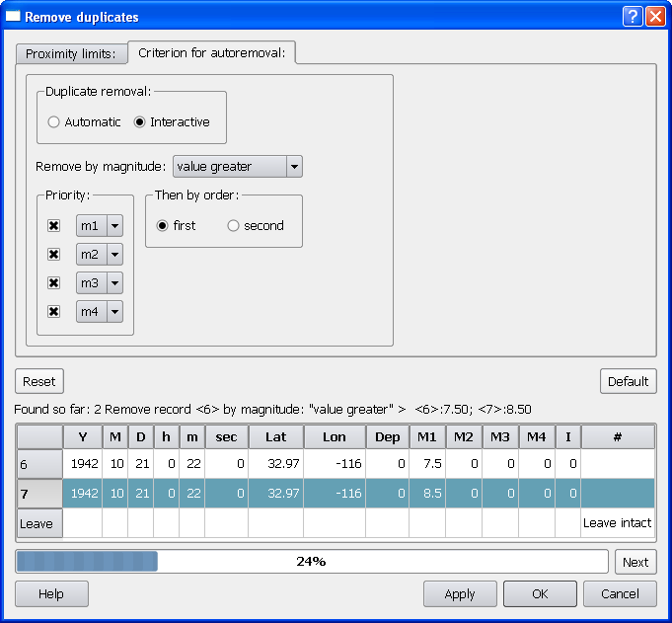Choose 'second' in Then by order

256,226
